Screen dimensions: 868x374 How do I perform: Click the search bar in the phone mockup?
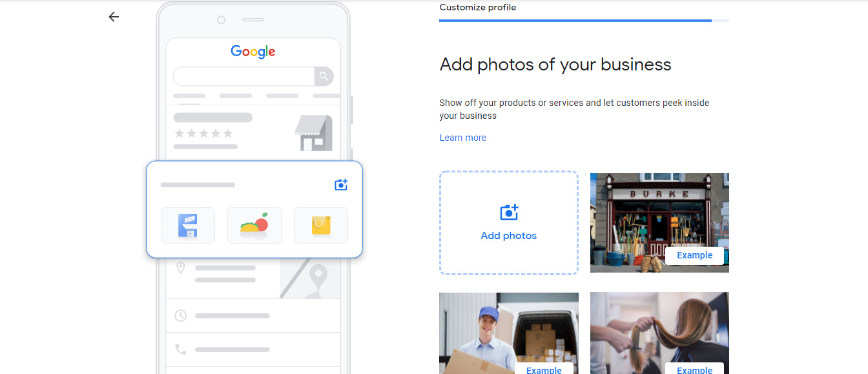(x=245, y=76)
